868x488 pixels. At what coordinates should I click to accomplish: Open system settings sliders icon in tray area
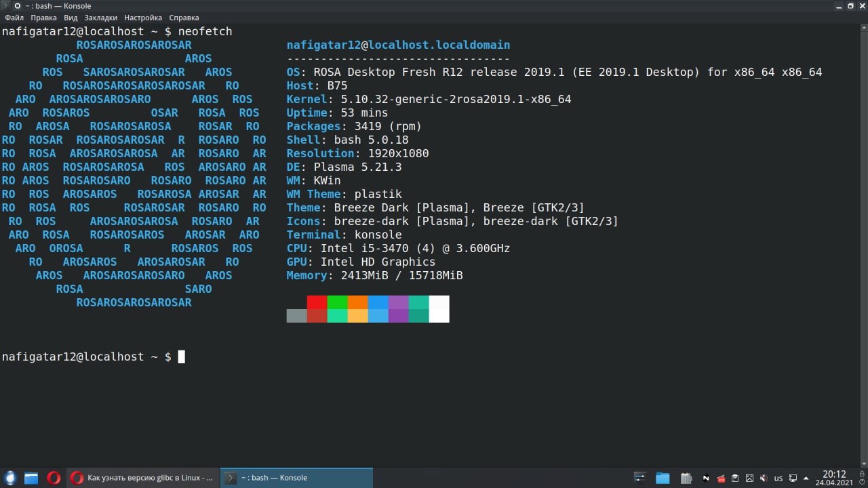[x=639, y=478]
